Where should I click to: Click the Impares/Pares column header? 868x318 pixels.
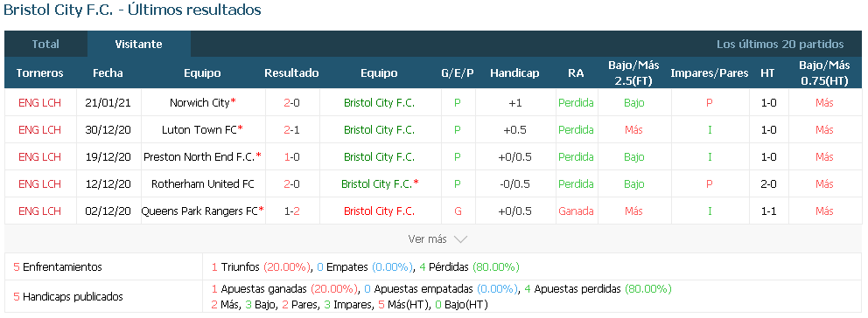[710, 73]
